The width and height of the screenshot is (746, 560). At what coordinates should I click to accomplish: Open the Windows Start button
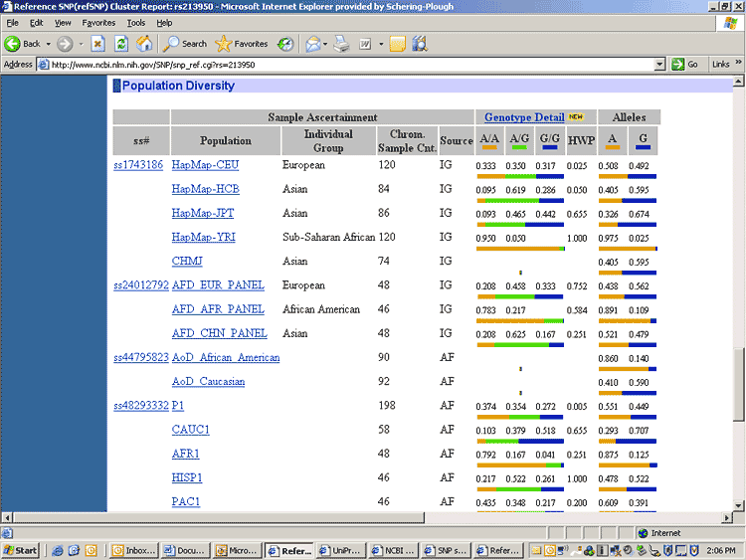(x=21, y=550)
